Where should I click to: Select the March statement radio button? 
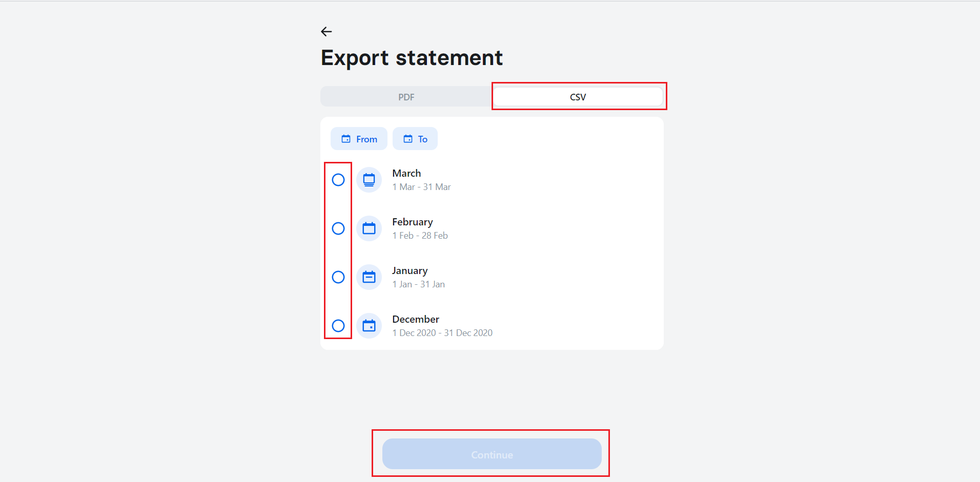(x=338, y=180)
